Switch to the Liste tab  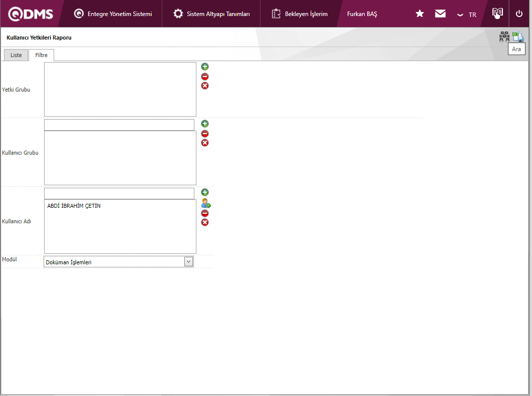[x=16, y=55]
